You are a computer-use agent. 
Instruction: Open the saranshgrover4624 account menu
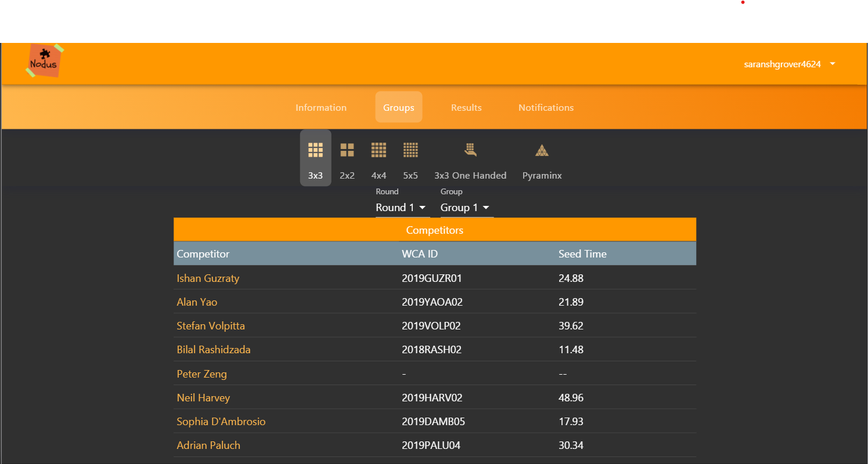click(789, 64)
